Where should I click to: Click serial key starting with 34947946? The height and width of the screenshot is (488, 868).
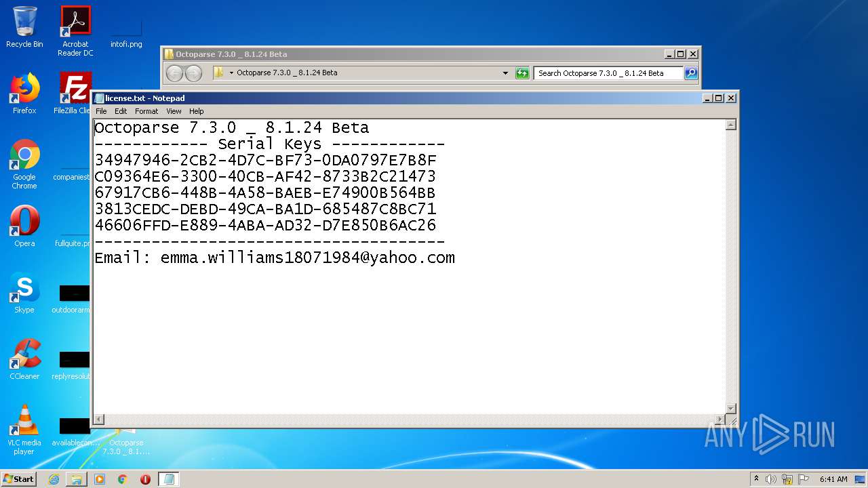pos(265,161)
